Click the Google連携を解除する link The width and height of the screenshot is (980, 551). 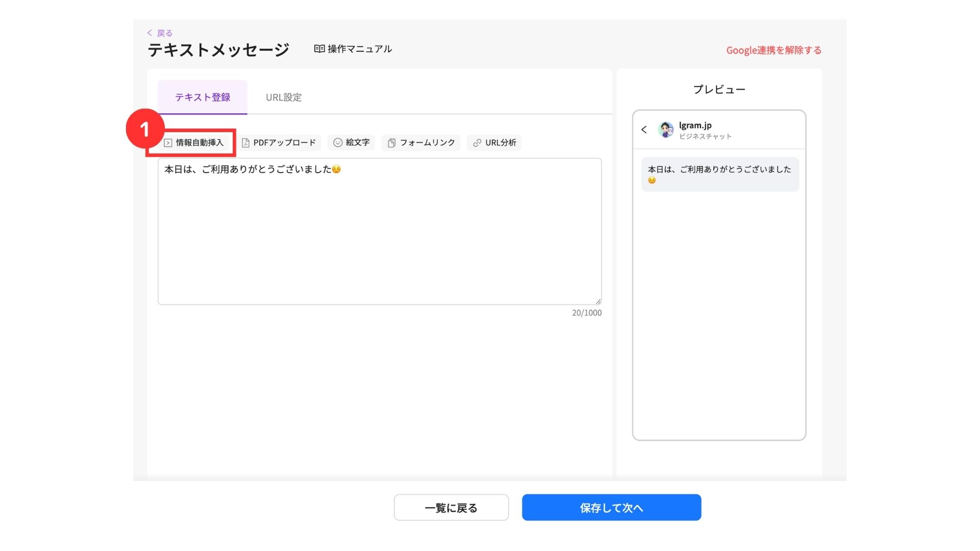coord(773,50)
